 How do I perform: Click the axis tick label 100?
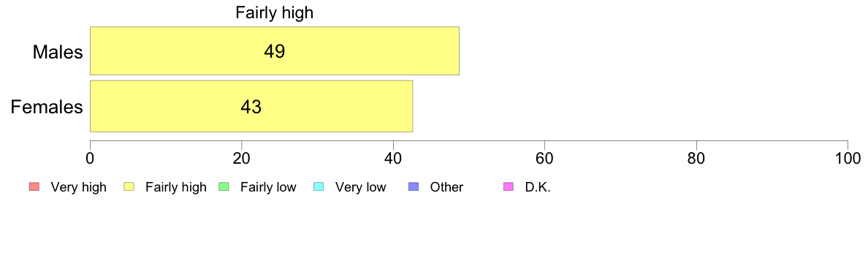(848, 158)
